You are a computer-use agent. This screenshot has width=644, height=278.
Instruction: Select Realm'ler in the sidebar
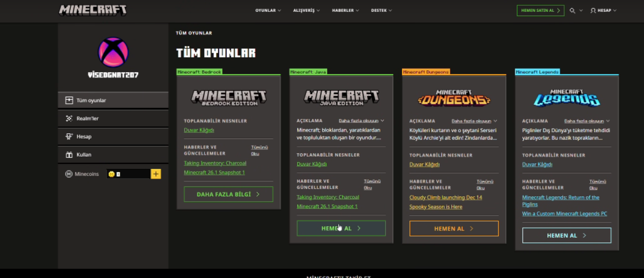[113, 118]
